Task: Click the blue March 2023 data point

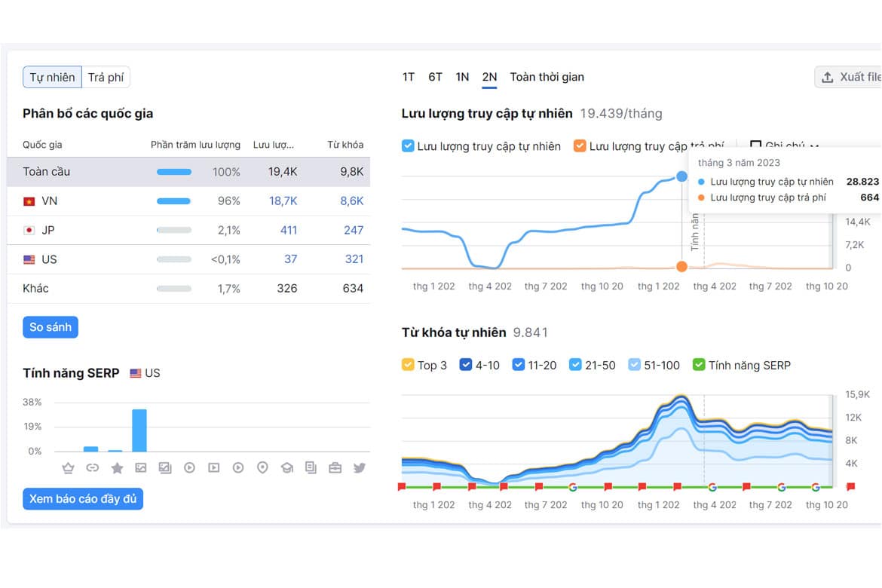Action: 681,176
